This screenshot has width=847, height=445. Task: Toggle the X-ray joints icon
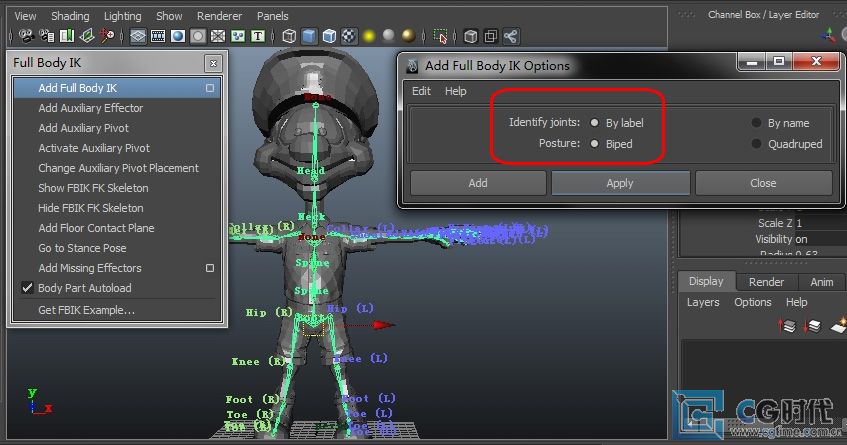point(510,36)
